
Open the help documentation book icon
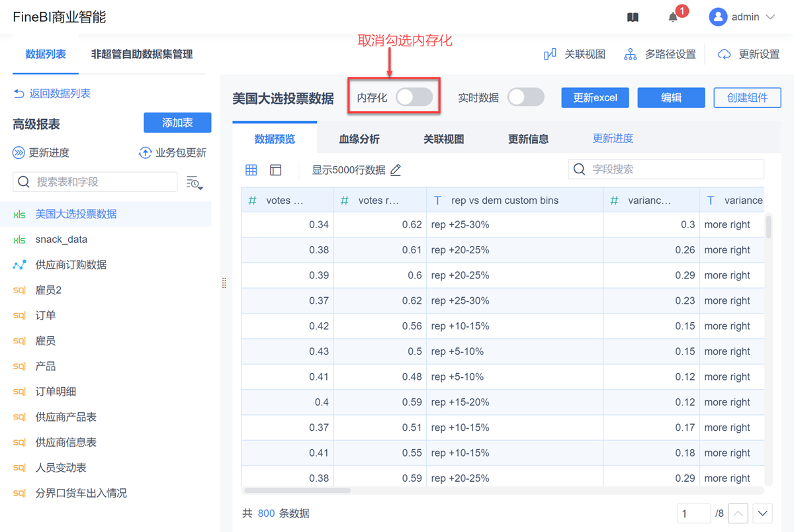coord(633,17)
